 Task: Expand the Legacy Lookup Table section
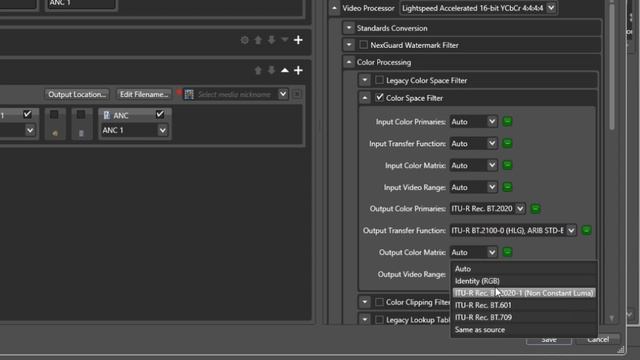[x=365, y=320]
